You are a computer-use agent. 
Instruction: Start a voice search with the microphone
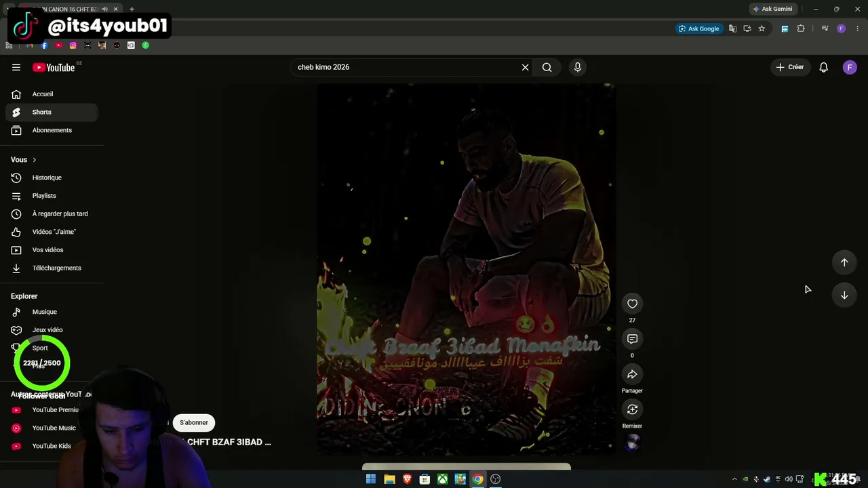(x=578, y=67)
